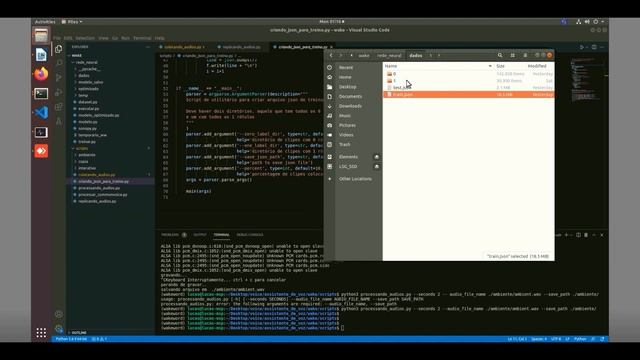
Task: Open the Downloads location in Files sidebar
Action: point(350,106)
